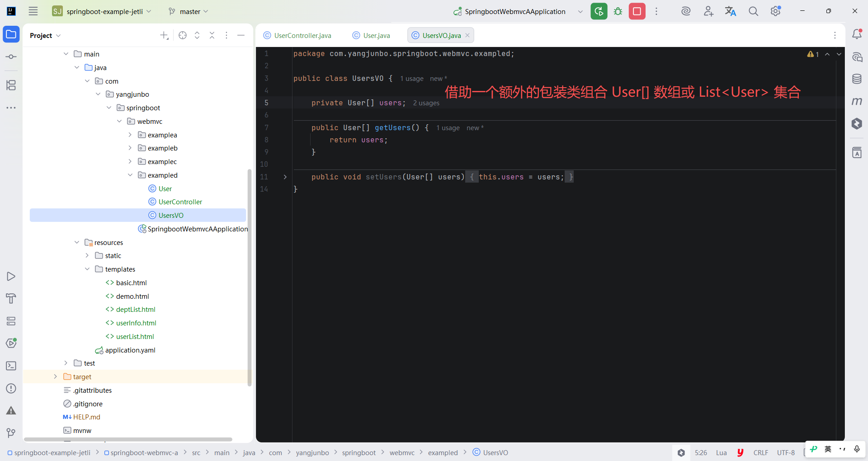Screen dimensions: 868x461
Task: Show more tool windows ellipsis
Action: pyautogui.click(x=11, y=108)
